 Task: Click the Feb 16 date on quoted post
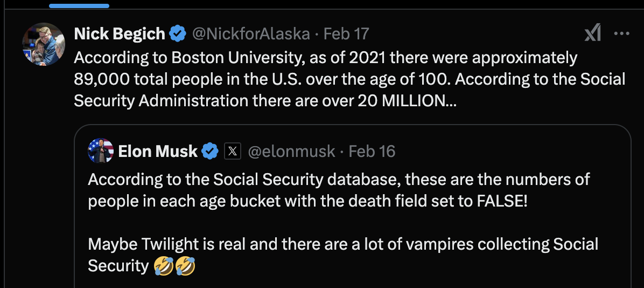[372, 152]
